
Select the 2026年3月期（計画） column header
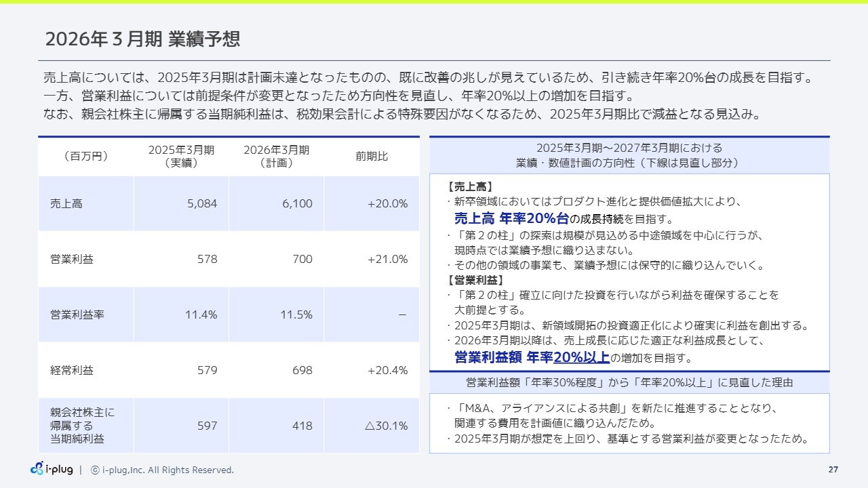[x=276, y=156]
